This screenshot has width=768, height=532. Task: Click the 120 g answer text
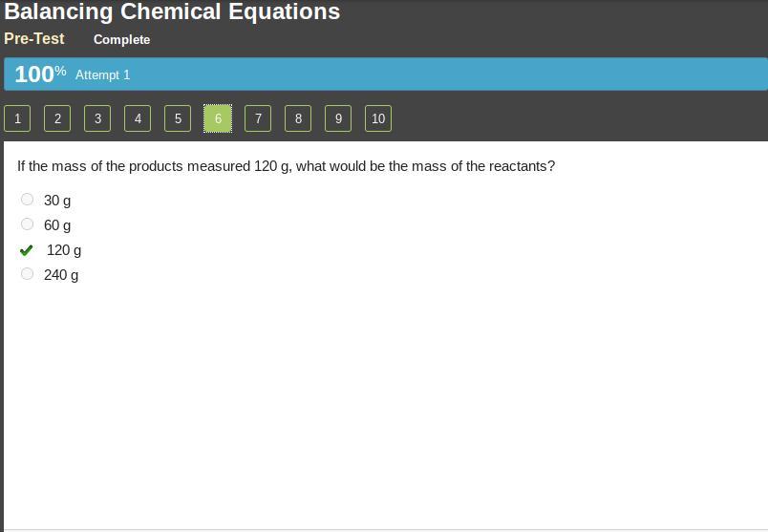[64, 250]
